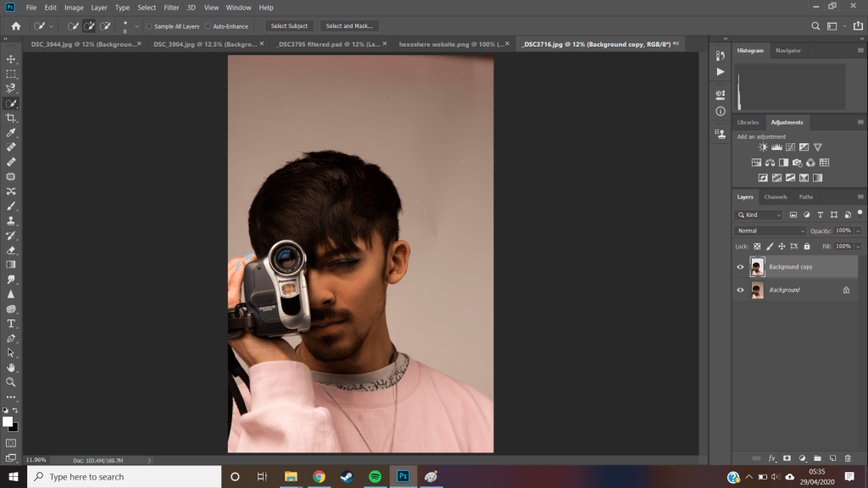Select the Move tool
Image resolution: width=868 pixels, height=488 pixels.
point(11,59)
